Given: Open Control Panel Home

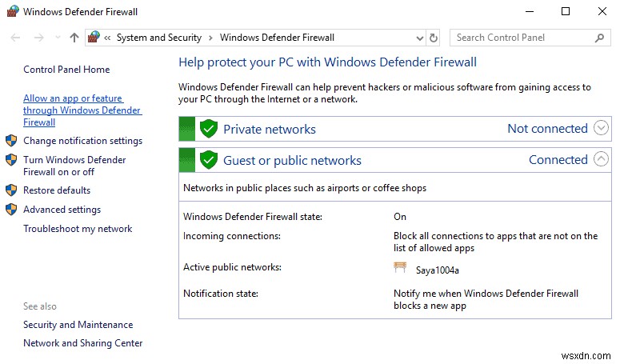Looking at the screenshot, I should (66, 70).
